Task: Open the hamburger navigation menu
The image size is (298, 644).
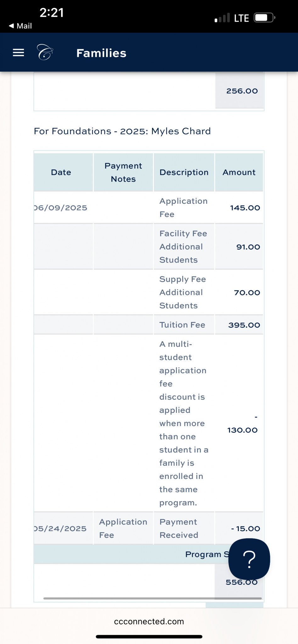Action: [x=18, y=53]
